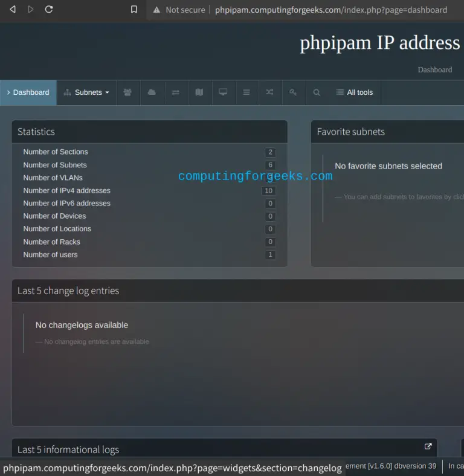Click the Favorite subnets panel heading
464x476 pixels.
click(x=350, y=132)
